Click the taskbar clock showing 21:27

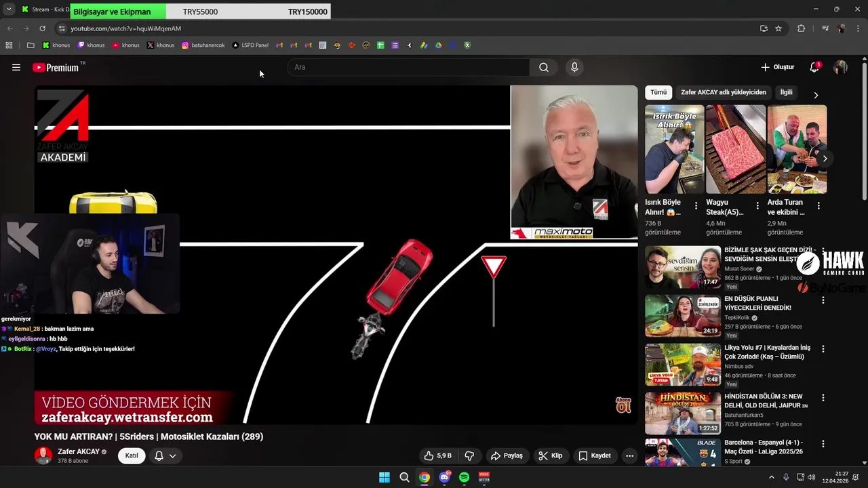835,477
